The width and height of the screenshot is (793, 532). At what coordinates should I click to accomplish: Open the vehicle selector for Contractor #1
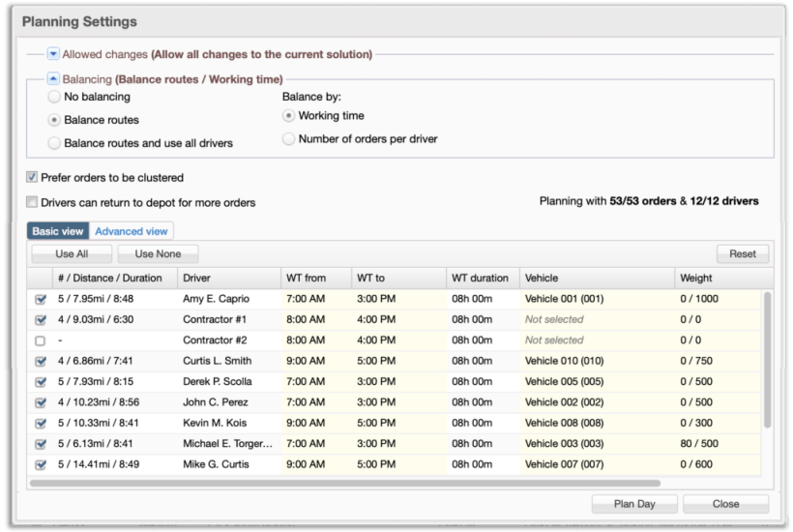(595, 320)
